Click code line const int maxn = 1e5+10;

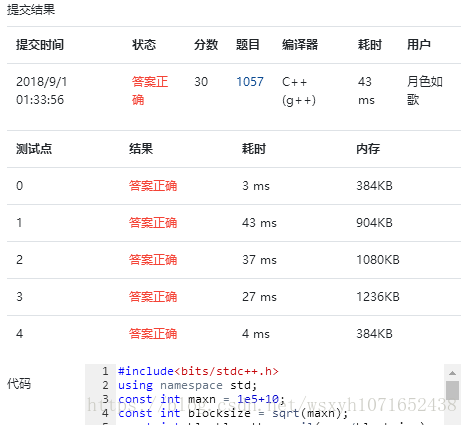tap(202, 399)
